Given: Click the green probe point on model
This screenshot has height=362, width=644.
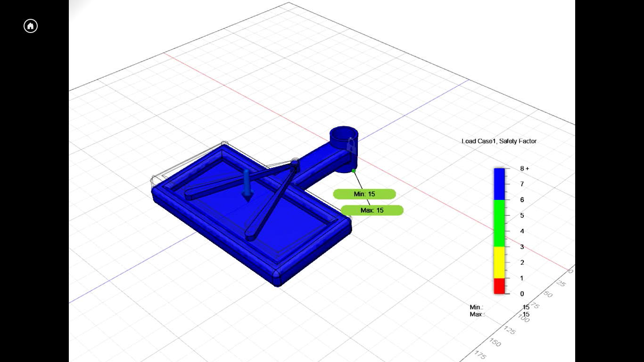Looking at the screenshot, I should click(x=354, y=171).
